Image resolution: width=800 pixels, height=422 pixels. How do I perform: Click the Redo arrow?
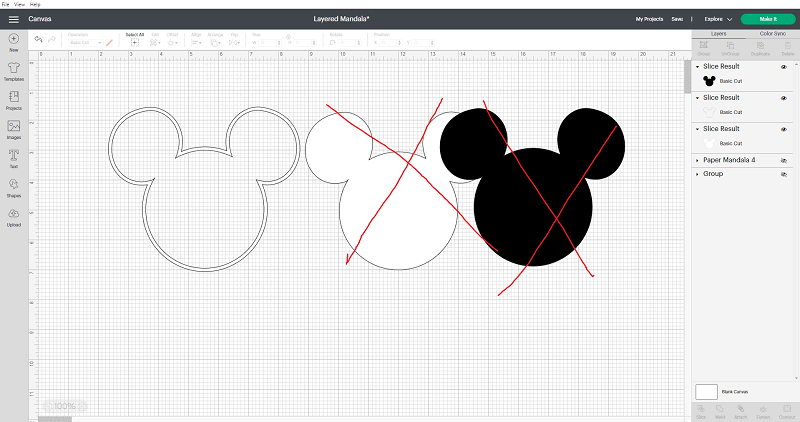pyautogui.click(x=52, y=39)
